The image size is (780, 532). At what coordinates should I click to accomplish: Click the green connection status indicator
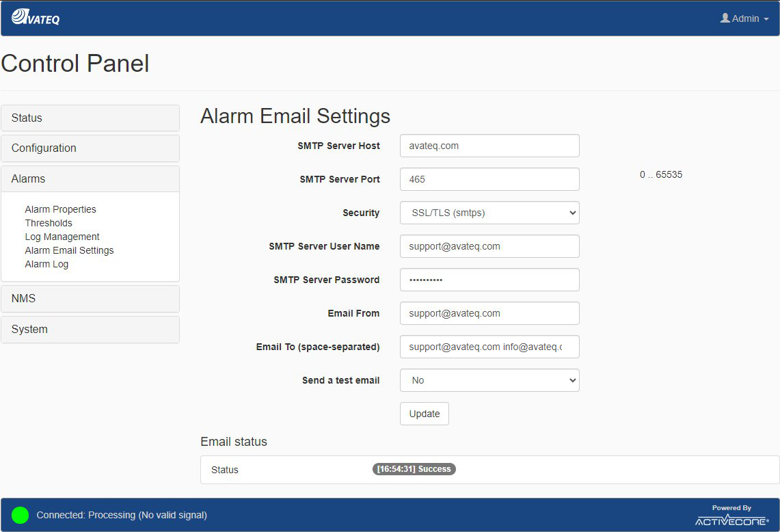coord(21,515)
